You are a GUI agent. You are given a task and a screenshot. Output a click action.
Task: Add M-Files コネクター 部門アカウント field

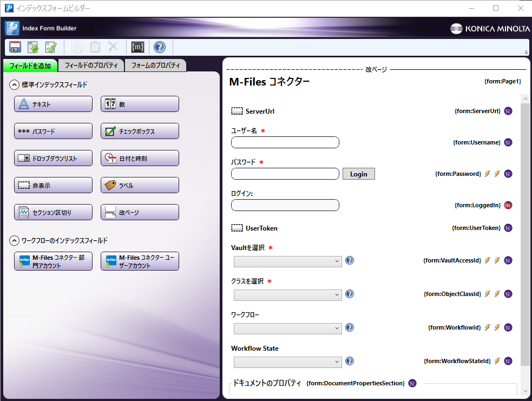(53, 261)
